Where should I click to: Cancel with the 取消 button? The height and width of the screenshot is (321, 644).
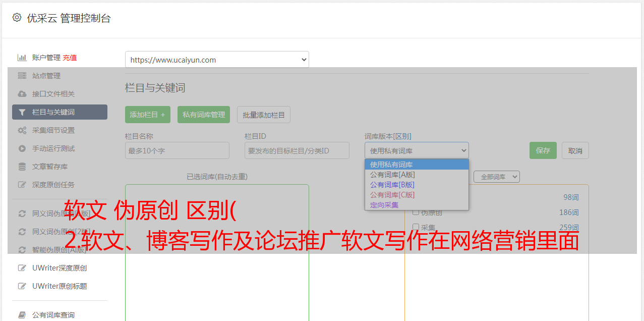575,150
